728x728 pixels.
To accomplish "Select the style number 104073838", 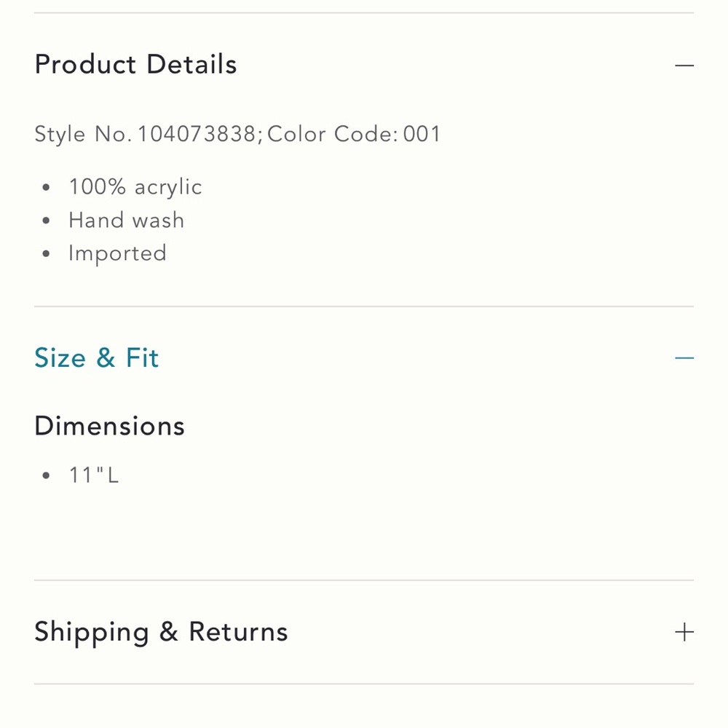I will [x=197, y=134].
